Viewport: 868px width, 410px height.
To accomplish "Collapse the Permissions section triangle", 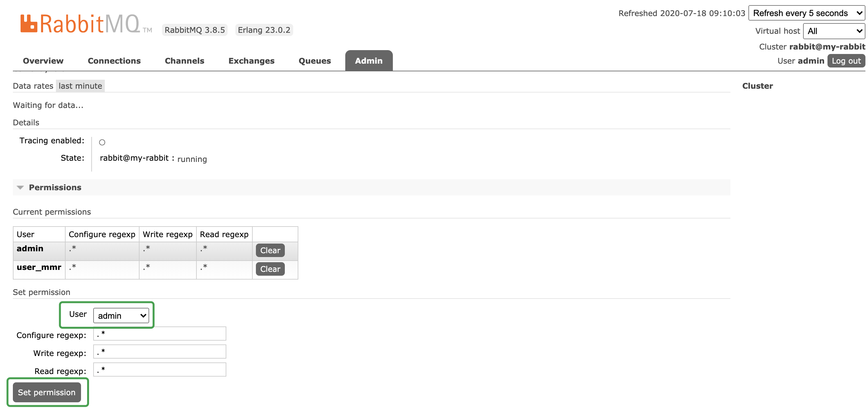I will click(20, 188).
